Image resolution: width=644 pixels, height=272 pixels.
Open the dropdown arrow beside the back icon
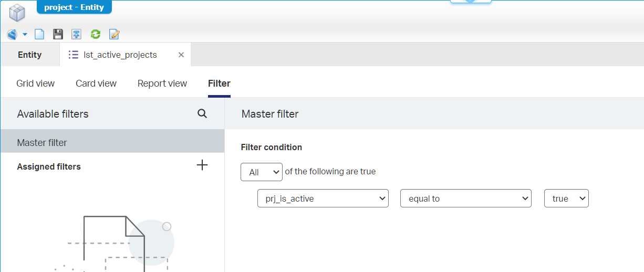pos(25,35)
